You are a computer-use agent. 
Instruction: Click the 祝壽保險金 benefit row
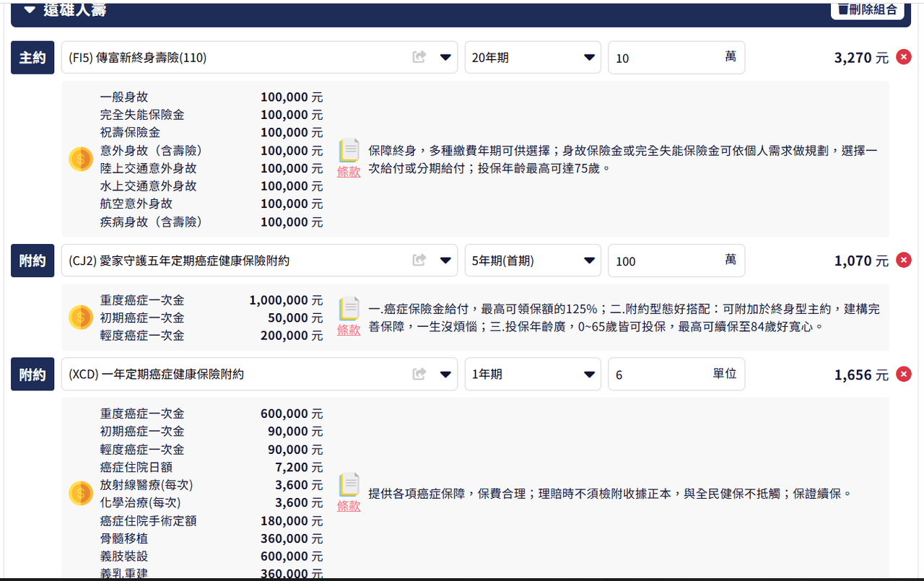click(x=212, y=132)
